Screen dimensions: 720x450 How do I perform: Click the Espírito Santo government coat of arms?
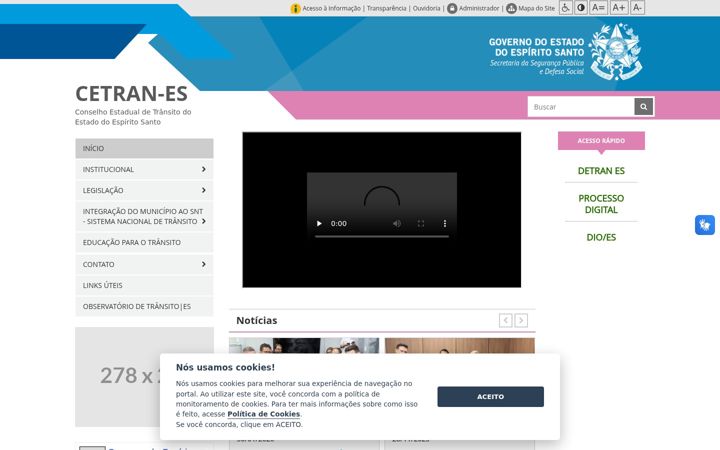coord(615,51)
